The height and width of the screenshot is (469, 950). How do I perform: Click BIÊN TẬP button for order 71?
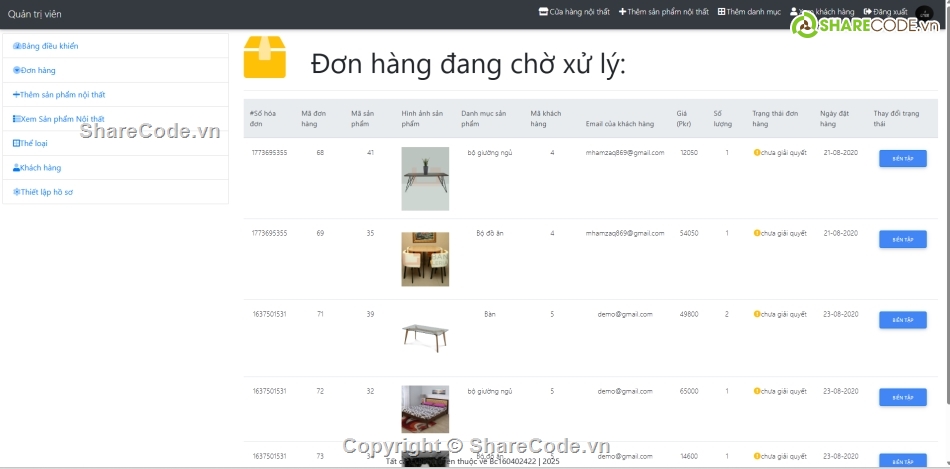(903, 320)
